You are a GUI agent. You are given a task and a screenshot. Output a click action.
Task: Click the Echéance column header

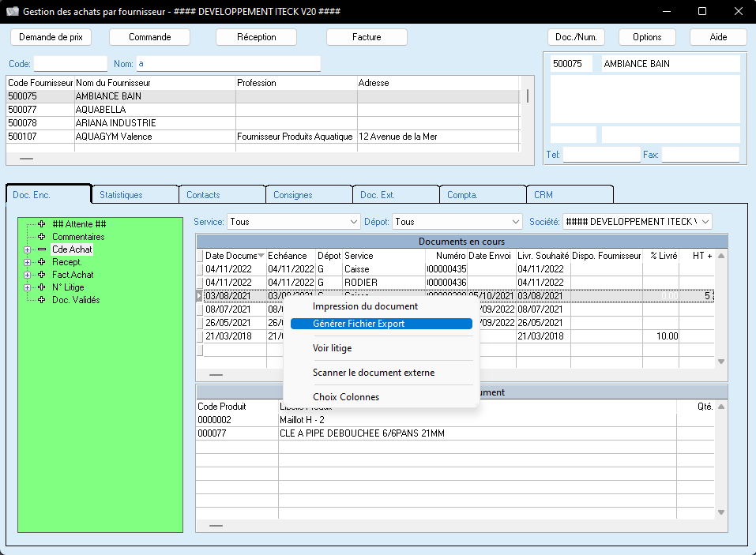click(x=291, y=256)
